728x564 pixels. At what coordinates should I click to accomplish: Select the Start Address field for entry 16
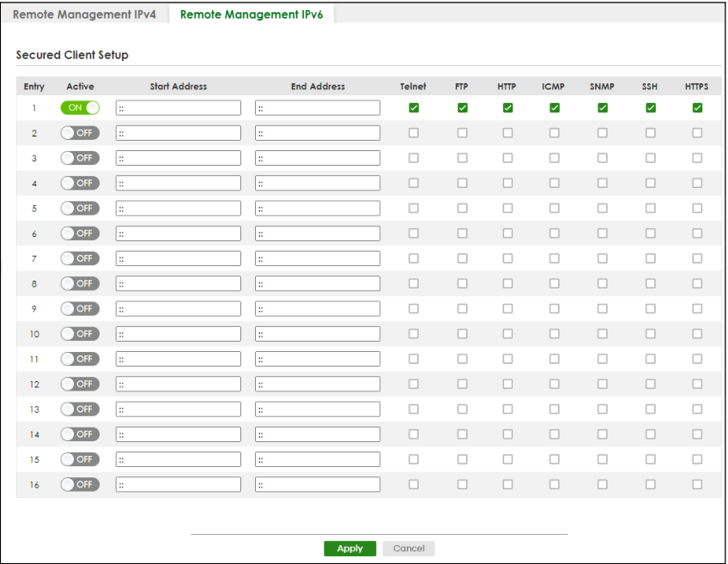[x=179, y=484]
